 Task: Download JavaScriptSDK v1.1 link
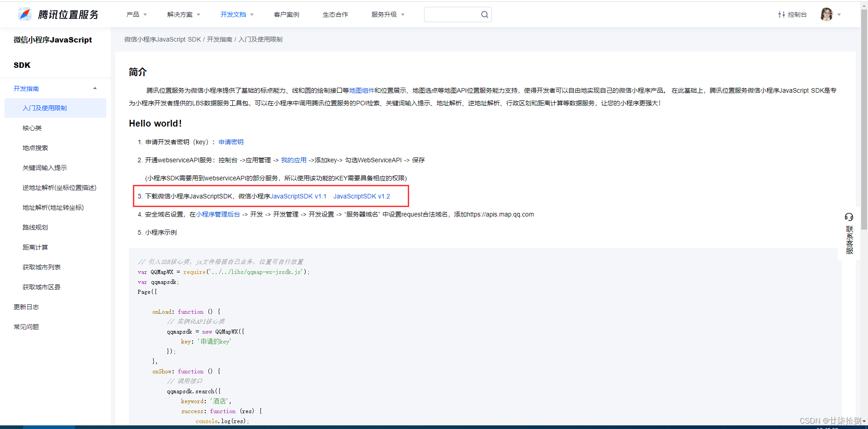point(298,196)
